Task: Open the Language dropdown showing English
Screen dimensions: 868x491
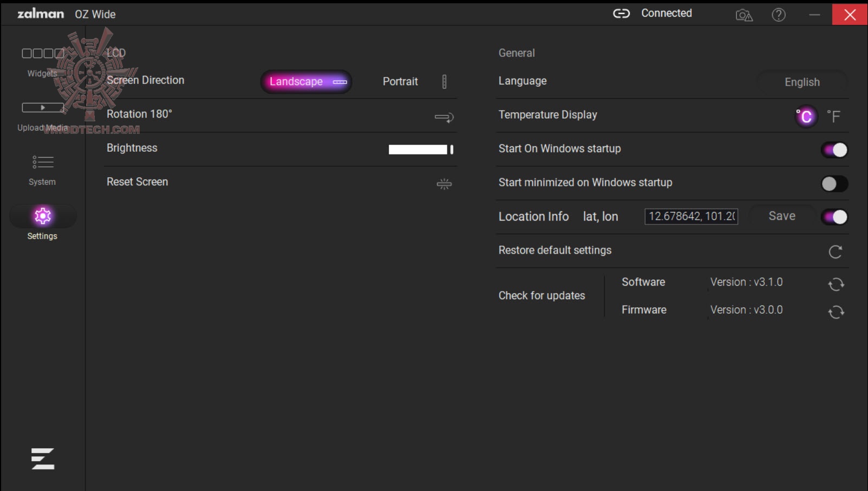Action: [x=802, y=82]
